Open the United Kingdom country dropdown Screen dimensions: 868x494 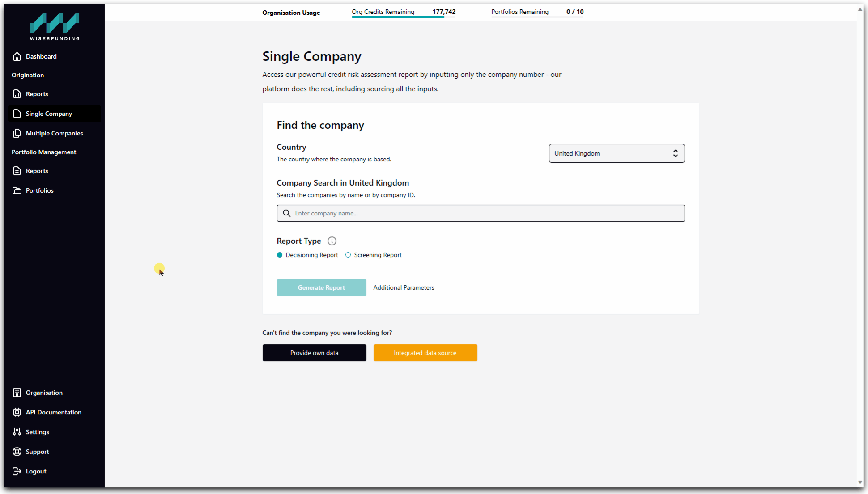pyautogui.click(x=617, y=153)
